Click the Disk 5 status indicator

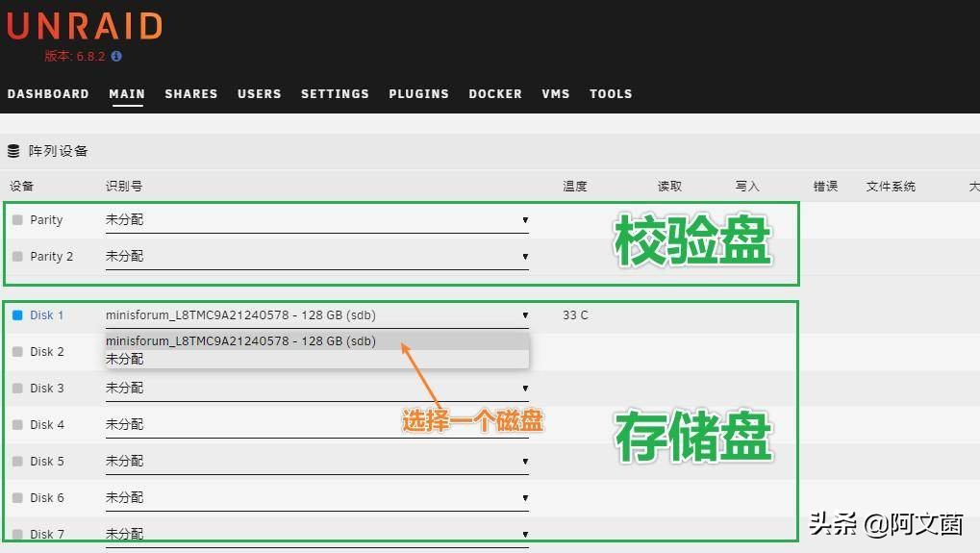click(x=17, y=461)
